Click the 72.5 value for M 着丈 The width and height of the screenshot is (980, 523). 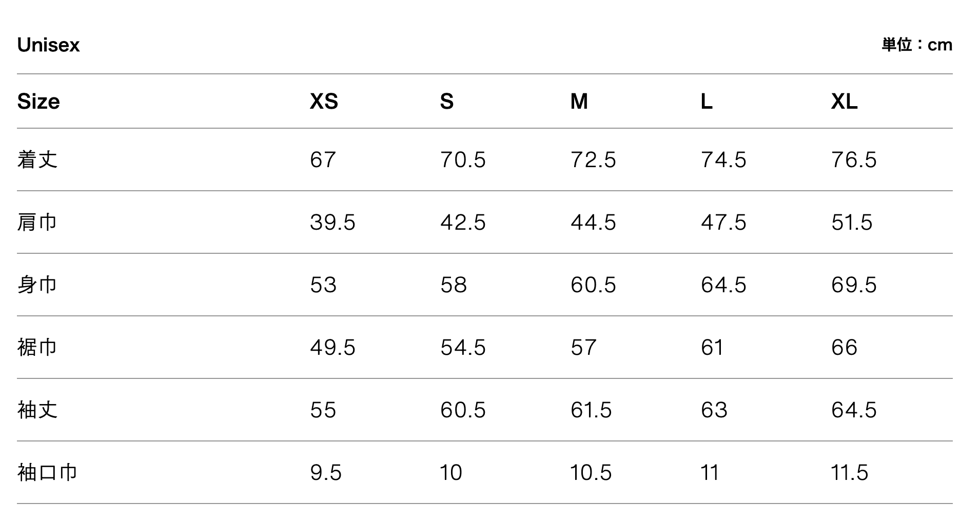point(593,160)
